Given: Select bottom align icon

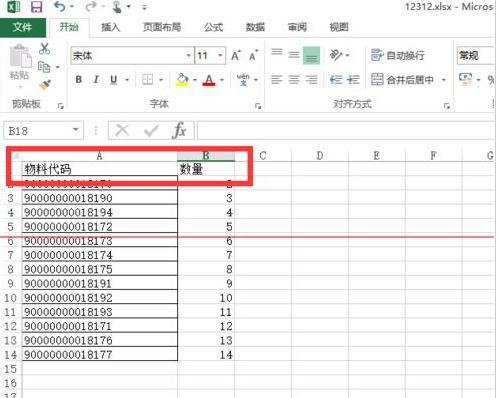Looking at the screenshot, I should tap(311, 55).
